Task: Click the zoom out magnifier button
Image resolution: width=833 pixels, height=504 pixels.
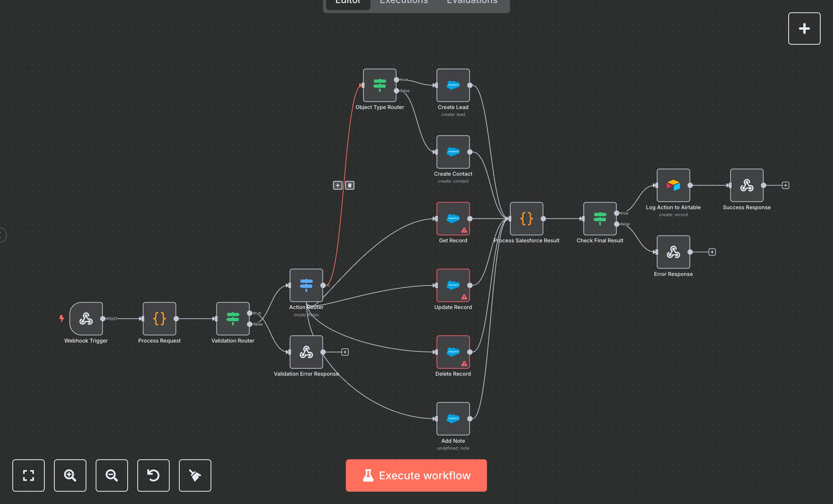Action: pyautogui.click(x=112, y=475)
